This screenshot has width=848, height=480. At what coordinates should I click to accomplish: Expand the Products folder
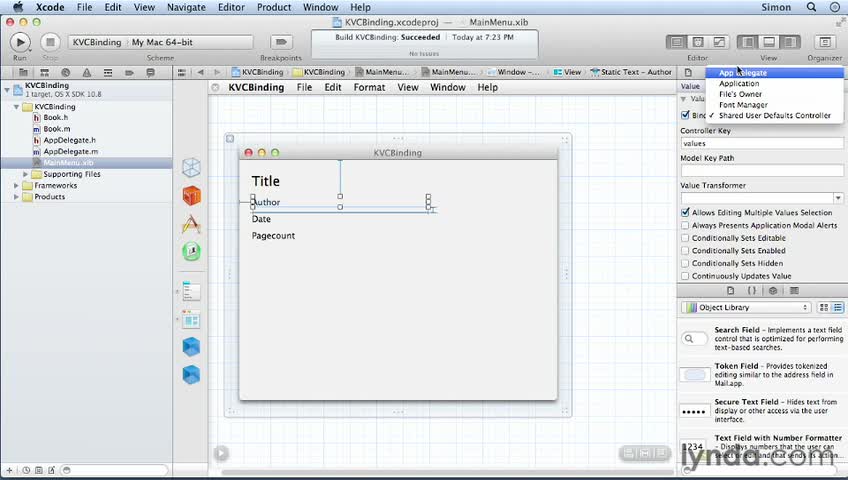click(x=16, y=197)
